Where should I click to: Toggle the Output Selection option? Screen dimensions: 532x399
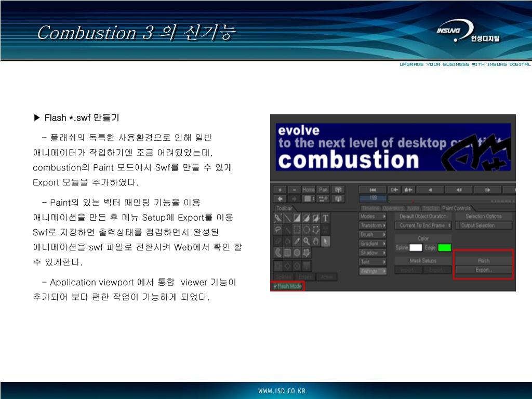coord(484,225)
